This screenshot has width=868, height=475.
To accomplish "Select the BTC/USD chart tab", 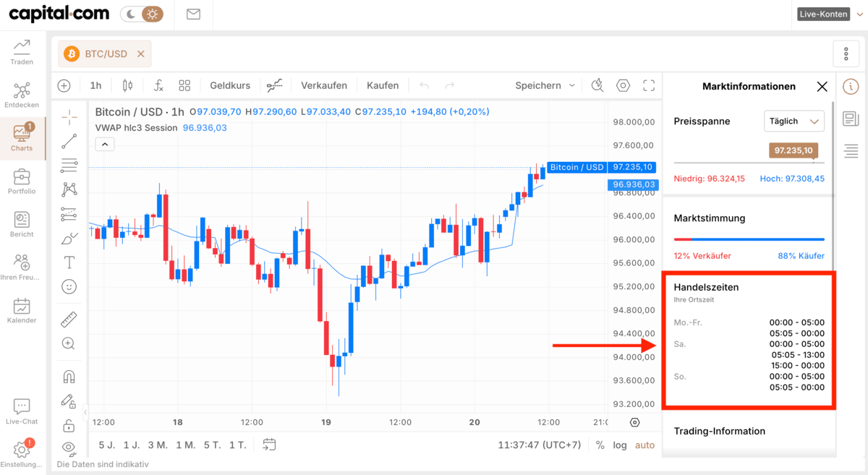I will [106, 54].
